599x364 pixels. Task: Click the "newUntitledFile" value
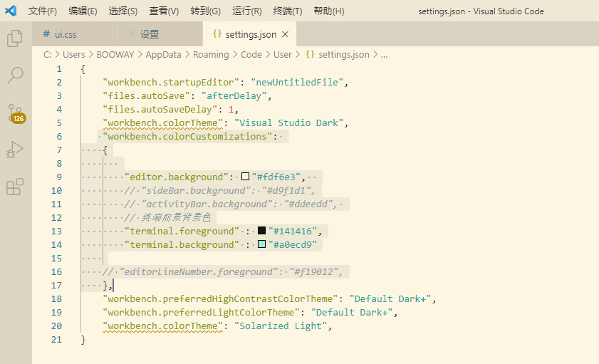(x=297, y=83)
